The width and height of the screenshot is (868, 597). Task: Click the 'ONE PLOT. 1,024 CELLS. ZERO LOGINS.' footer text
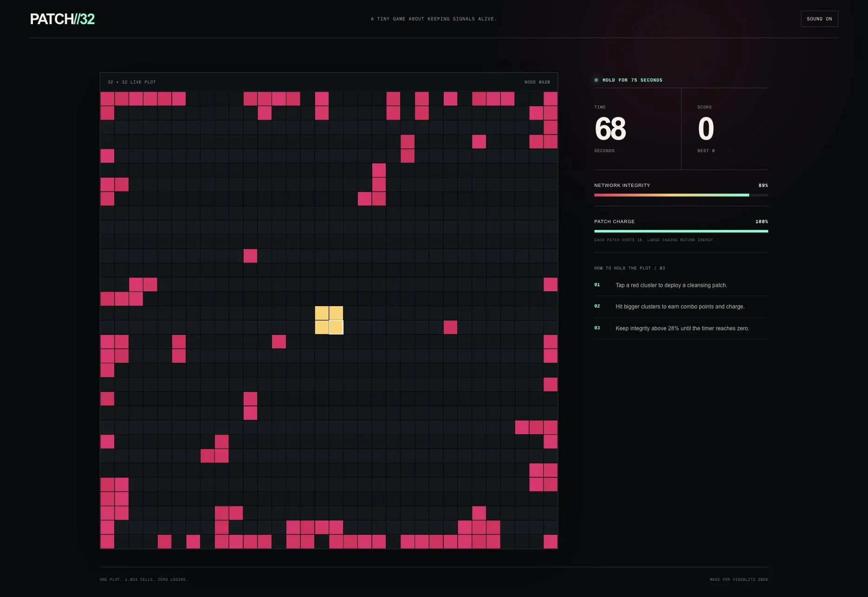144,579
